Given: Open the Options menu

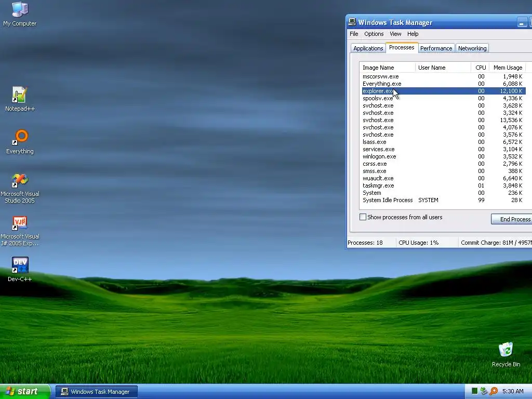Looking at the screenshot, I should pyautogui.click(x=374, y=34).
